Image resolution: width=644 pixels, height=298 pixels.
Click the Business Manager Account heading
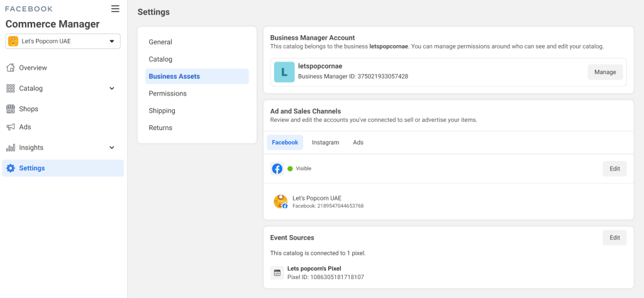coord(313,38)
